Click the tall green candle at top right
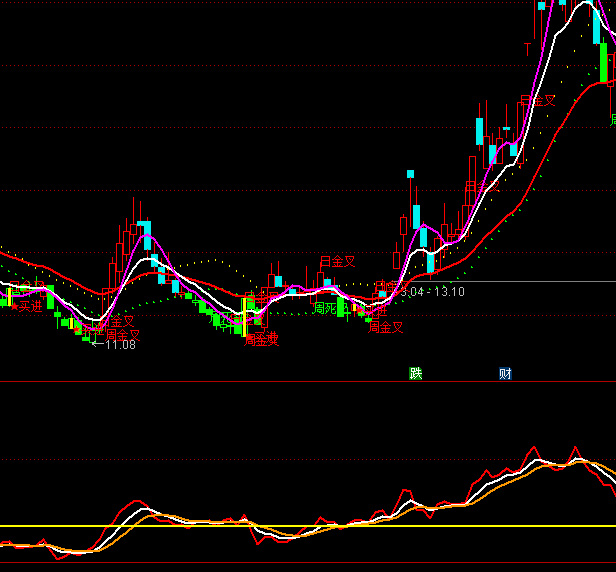The width and height of the screenshot is (616, 572). click(x=604, y=62)
